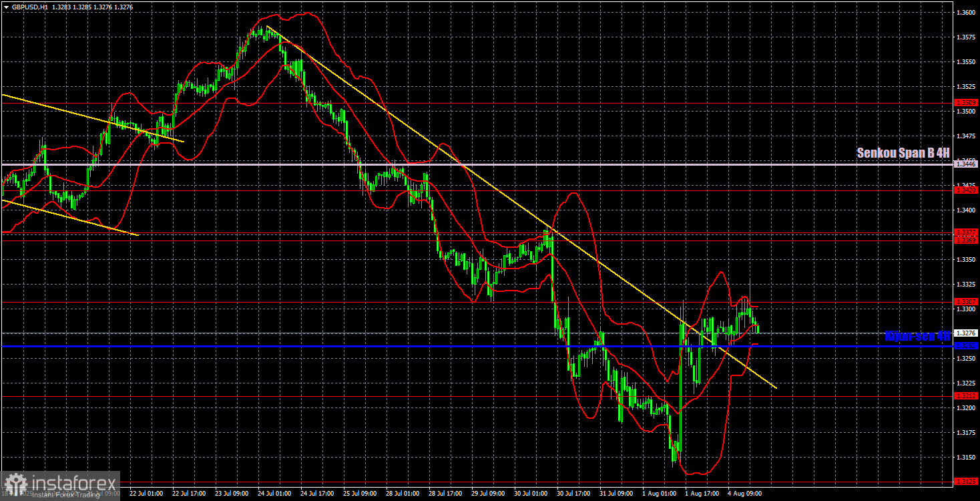This screenshot has width=980, height=501.
Task: Open the chart menu triangle beside GBPUSD,H1
Action: (7, 7)
